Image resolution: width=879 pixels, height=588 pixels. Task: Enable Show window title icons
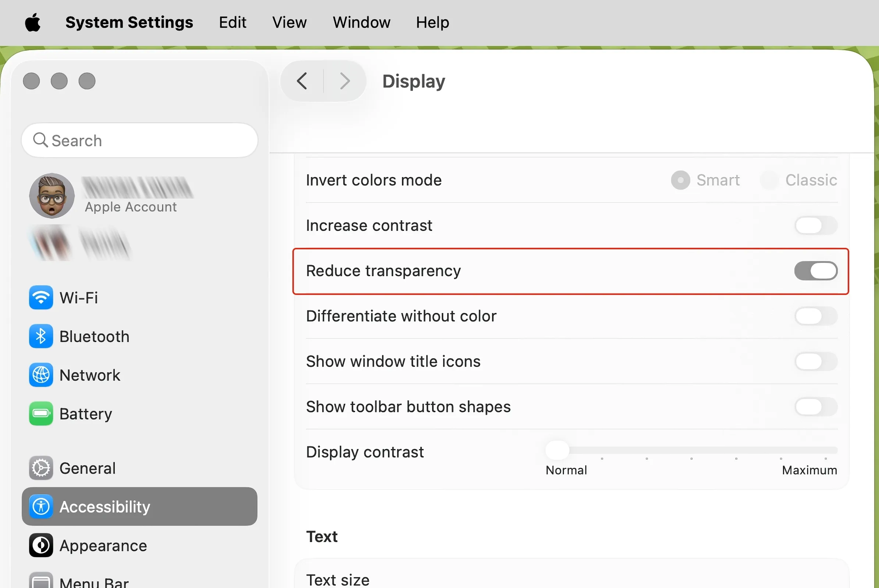pyautogui.click(x=815, y=361)
